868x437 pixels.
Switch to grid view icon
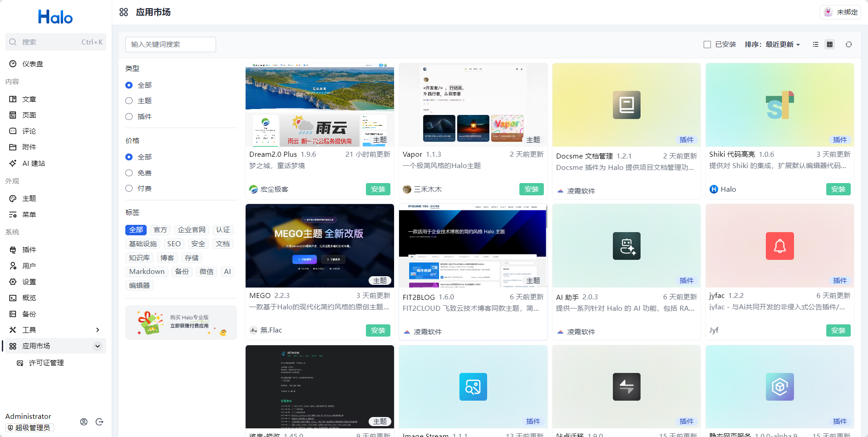click(x=830, y=45)
